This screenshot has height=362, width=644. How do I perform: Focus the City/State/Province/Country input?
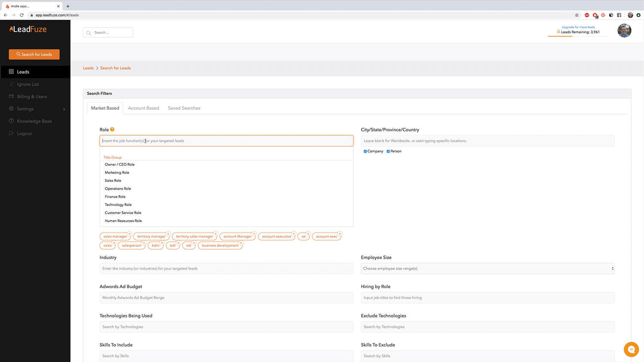(488, 141)
